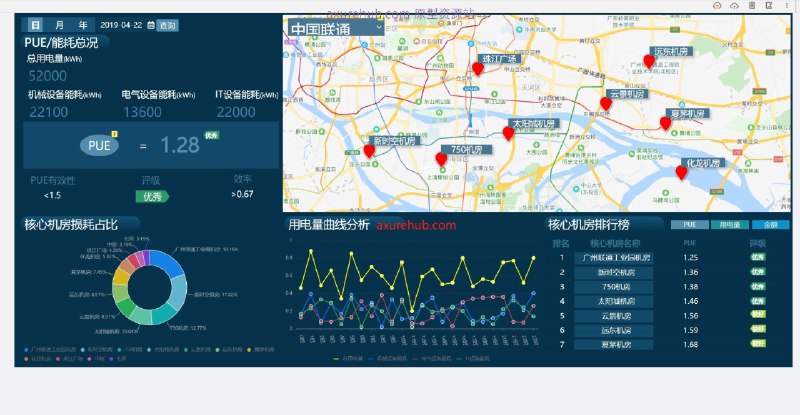The image size is (800, 415).
Task: Click the 52000 total power value
Action: [47, 76]
